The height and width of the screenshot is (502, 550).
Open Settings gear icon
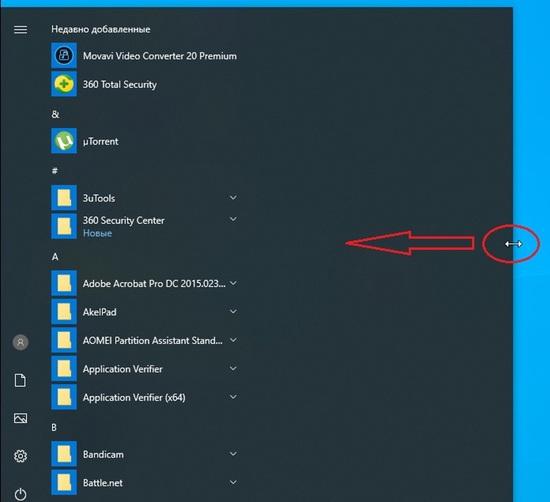(x=20, y=456)
